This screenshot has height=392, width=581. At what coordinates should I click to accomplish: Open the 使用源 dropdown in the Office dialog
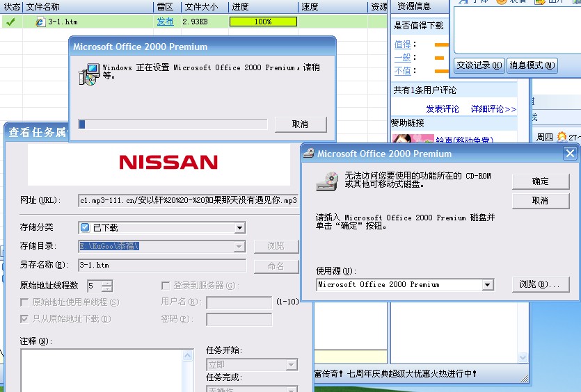488,285
